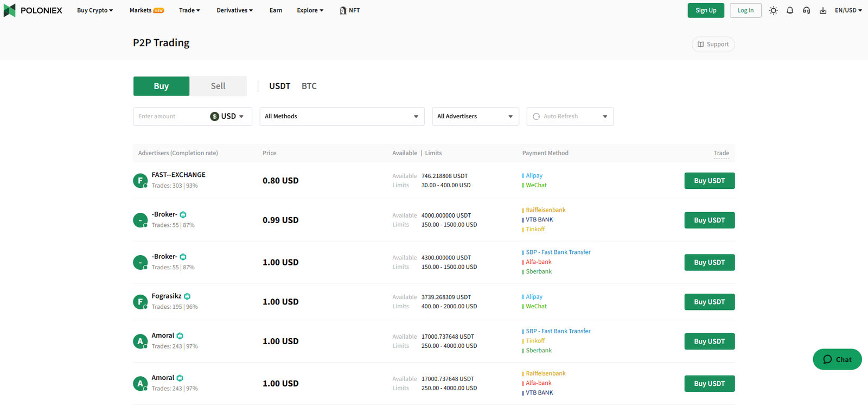Click the Chat bubble icon

click(x=827, y=359)
